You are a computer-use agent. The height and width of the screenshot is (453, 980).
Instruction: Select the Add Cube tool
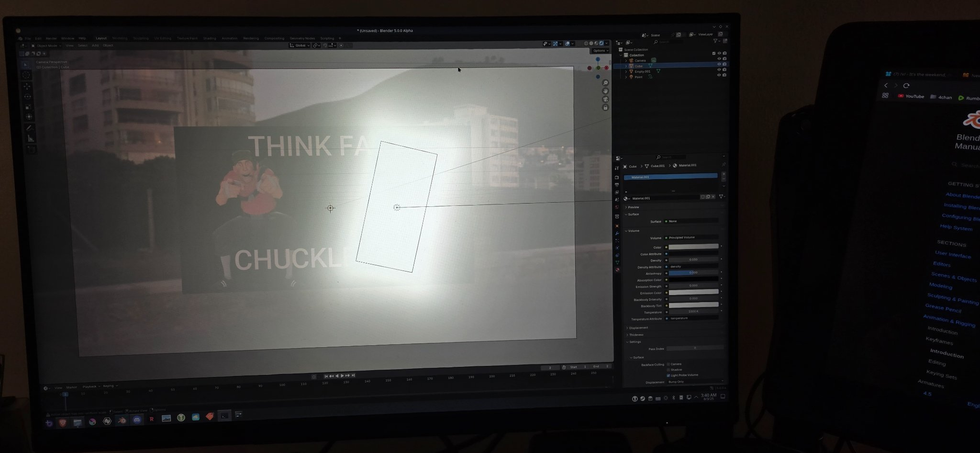(x=32, y=149)
